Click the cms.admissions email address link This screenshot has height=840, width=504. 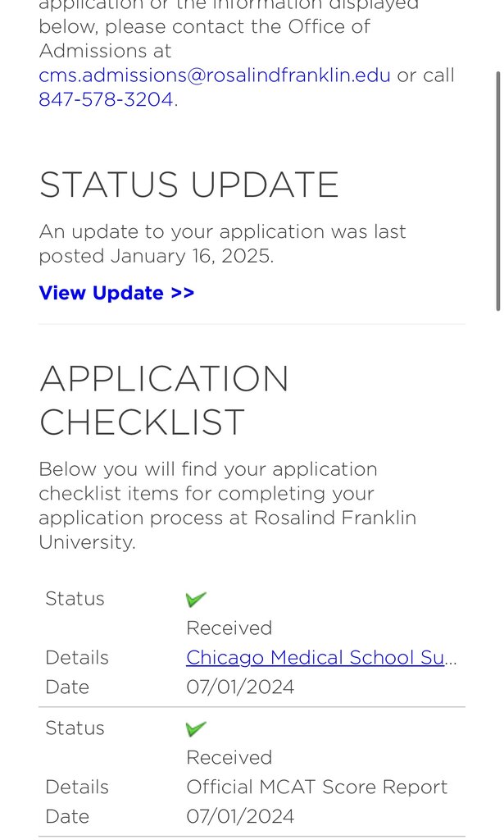215,75
